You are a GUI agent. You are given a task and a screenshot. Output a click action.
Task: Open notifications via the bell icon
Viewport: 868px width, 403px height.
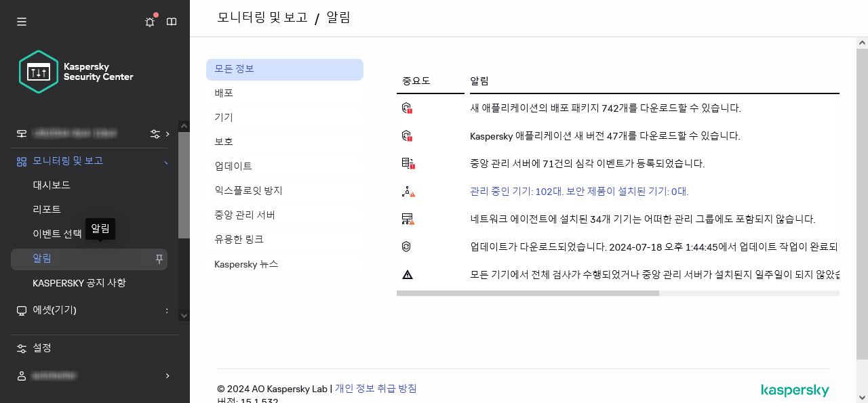149,21
